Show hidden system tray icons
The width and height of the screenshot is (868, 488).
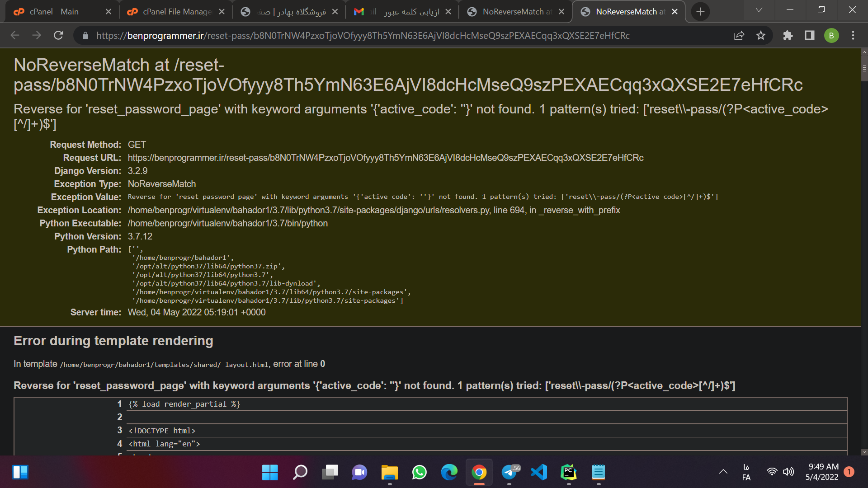723,472
